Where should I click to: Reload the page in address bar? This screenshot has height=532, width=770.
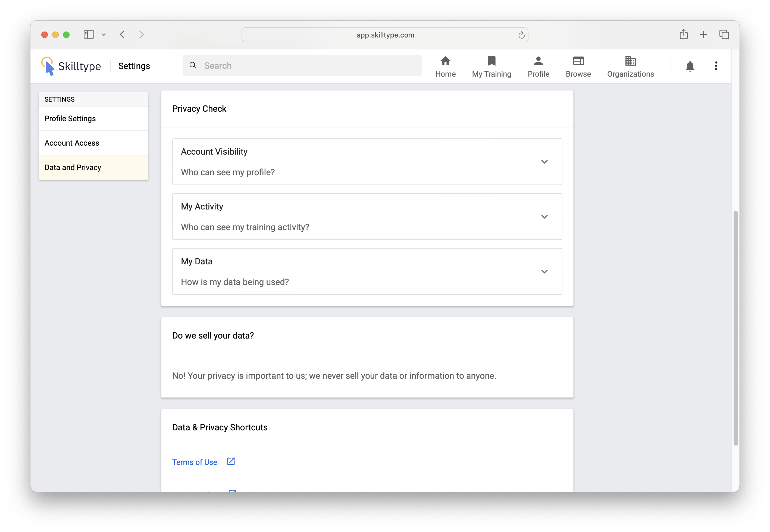(521, 35)
